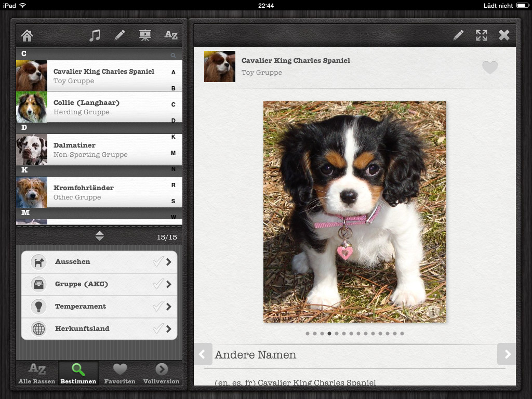This screenshot has width=532, height=399.
Task: Open the Kromfohrländer list thumbnail
Action: click(32, 192)
